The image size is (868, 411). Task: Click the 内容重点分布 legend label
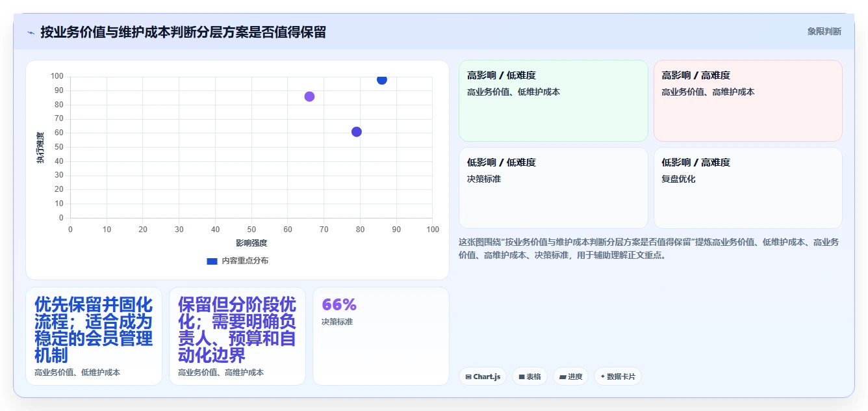tap(245, 261)
